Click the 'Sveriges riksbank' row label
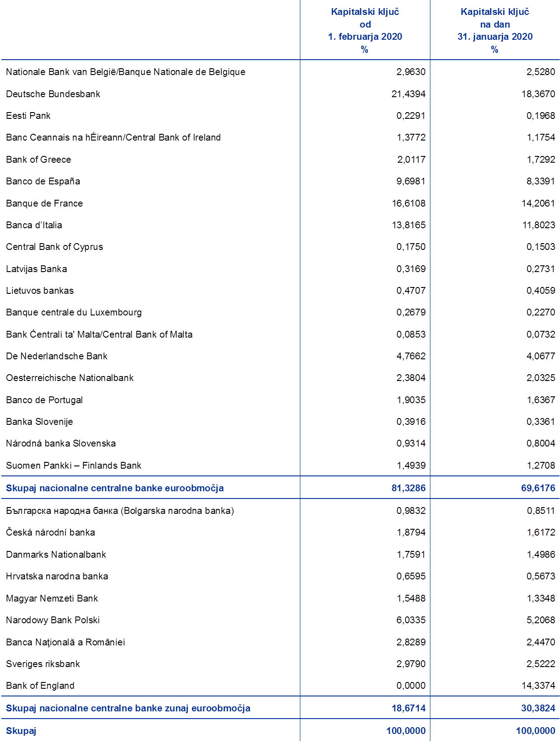The height and width of the screenshot is (743, 560). pos(43,664)
